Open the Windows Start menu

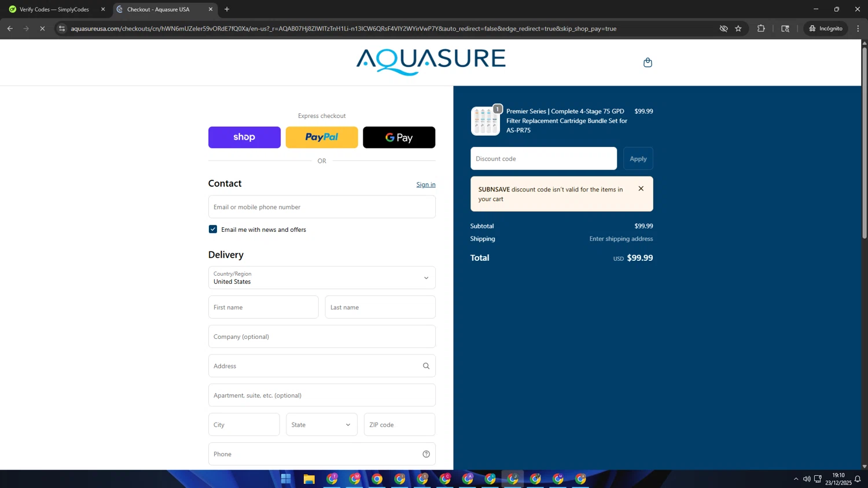pyautogui.click(x=286, y=479)
